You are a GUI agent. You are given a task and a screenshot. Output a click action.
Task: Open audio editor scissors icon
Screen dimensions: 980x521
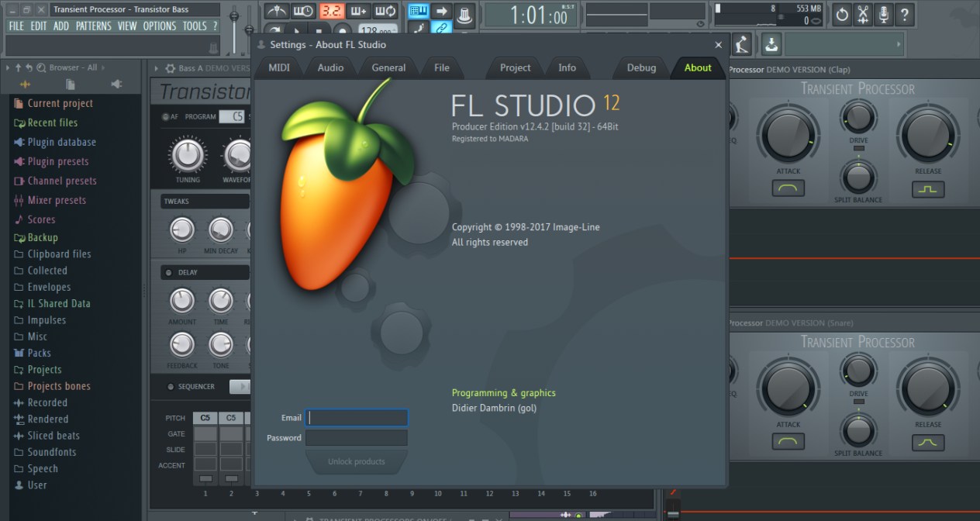[x=863, y=13]
